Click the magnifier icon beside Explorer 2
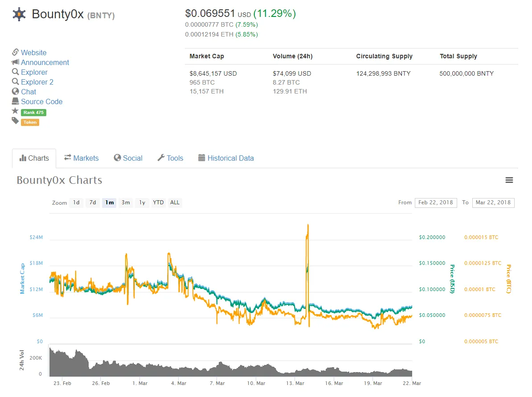This screenshot has height=397, width=532. (x=15, y=82)
